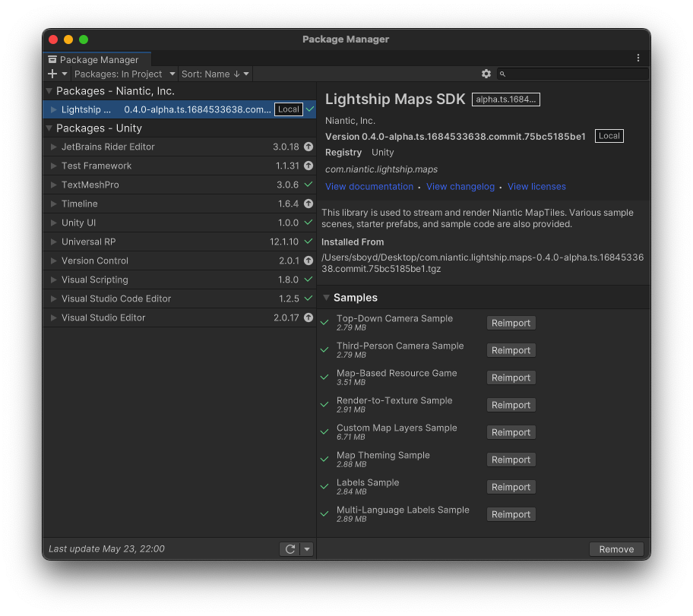Open the refresh options dropdown arrow
The height and width of the screenshot is (616, 693).
point(307,549)
